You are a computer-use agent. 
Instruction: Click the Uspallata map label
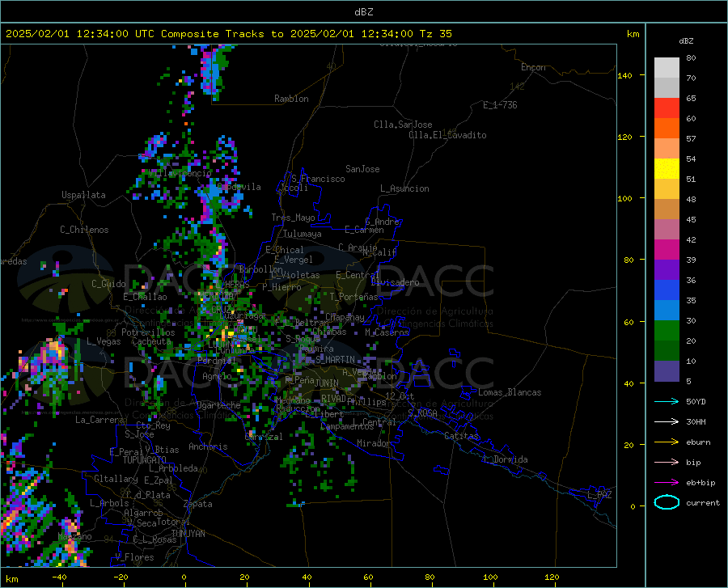[83, 195]
